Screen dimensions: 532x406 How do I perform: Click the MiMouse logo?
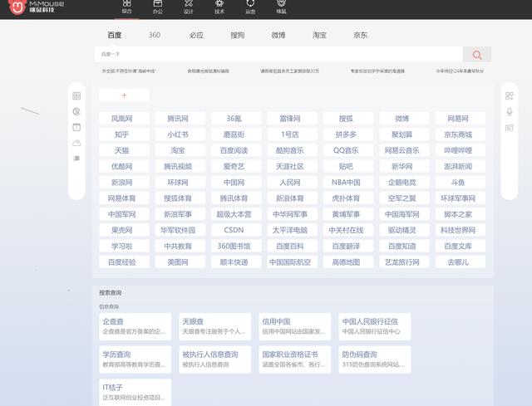click(x=36, y=7)
